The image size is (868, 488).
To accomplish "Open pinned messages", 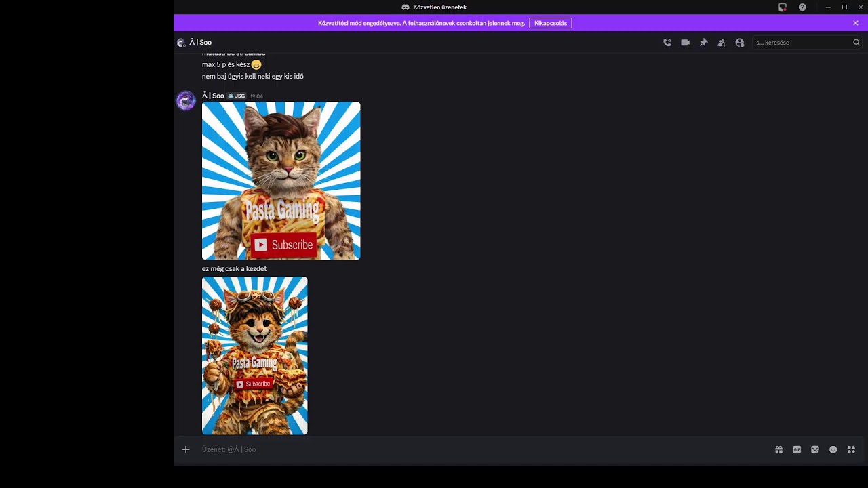I will point(704,43).
